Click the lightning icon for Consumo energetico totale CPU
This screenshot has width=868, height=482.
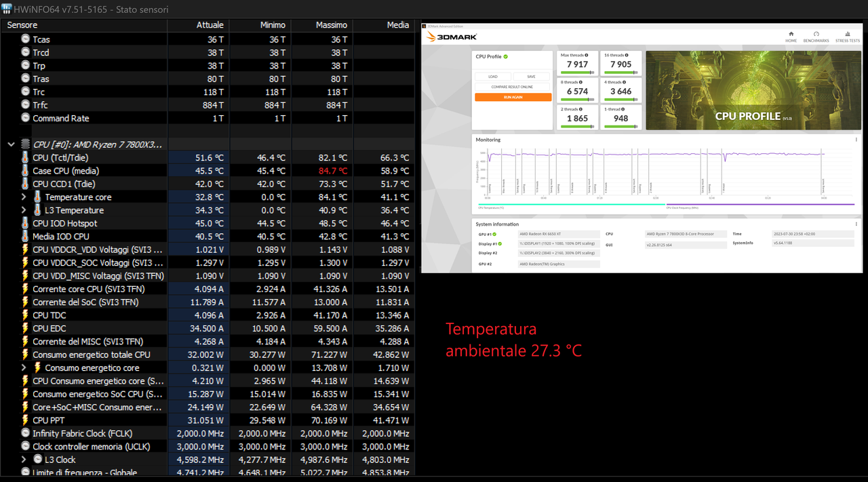26,355
